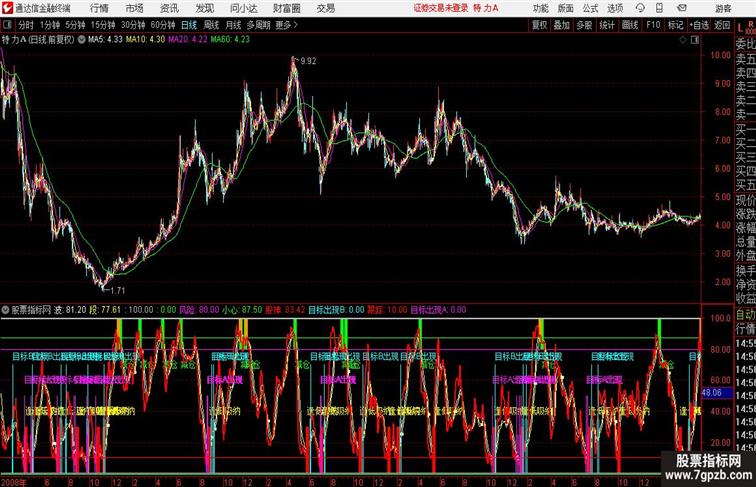756x487 pixels.
Task: Click the 返回 toolbar button
Action: pyautogui.click(x=722, y=25)
